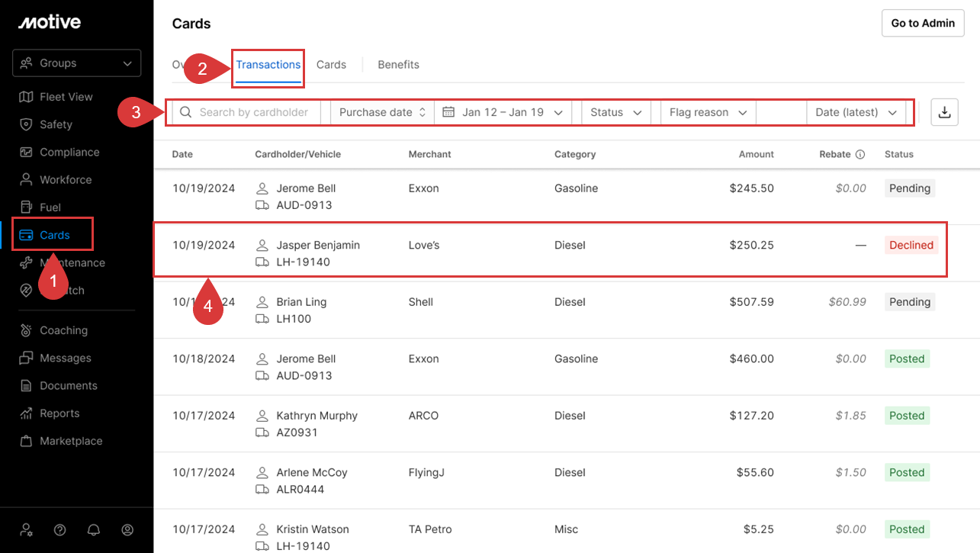Screen dimensions: 980x553
Task: Open the Reports section
Action: (x=59, y=413)
